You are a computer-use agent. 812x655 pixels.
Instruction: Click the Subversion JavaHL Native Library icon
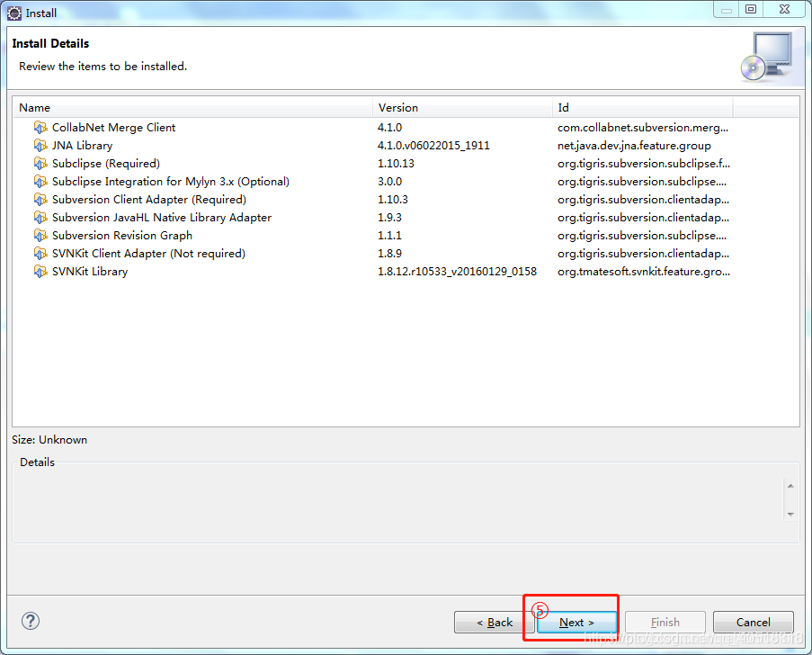[x=40, y=217]
